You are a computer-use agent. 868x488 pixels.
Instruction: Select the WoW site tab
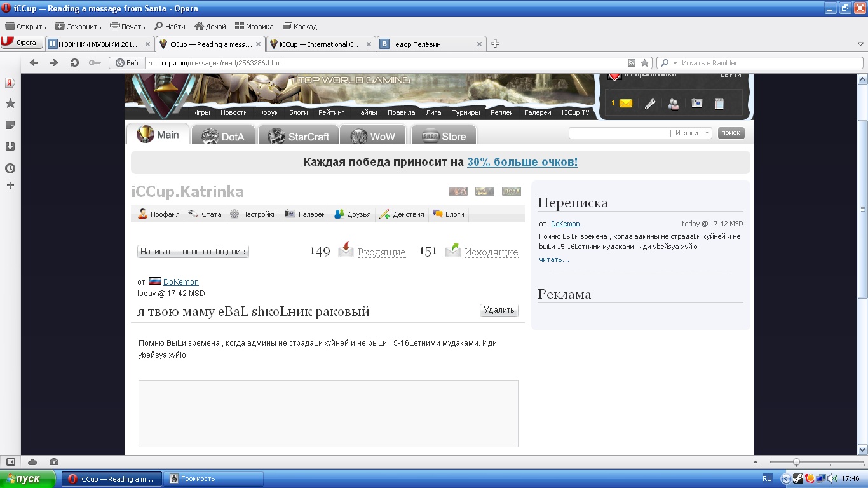point(373,136)
